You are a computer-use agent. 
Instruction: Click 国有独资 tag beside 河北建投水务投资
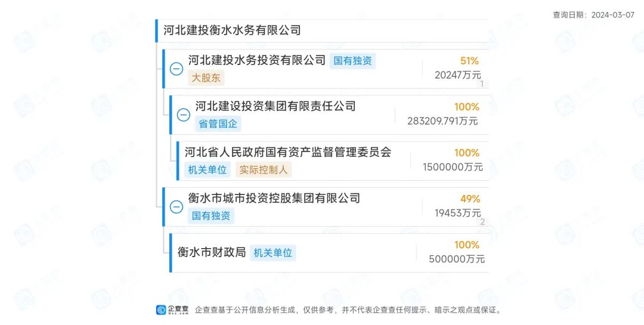click(352, 61)
